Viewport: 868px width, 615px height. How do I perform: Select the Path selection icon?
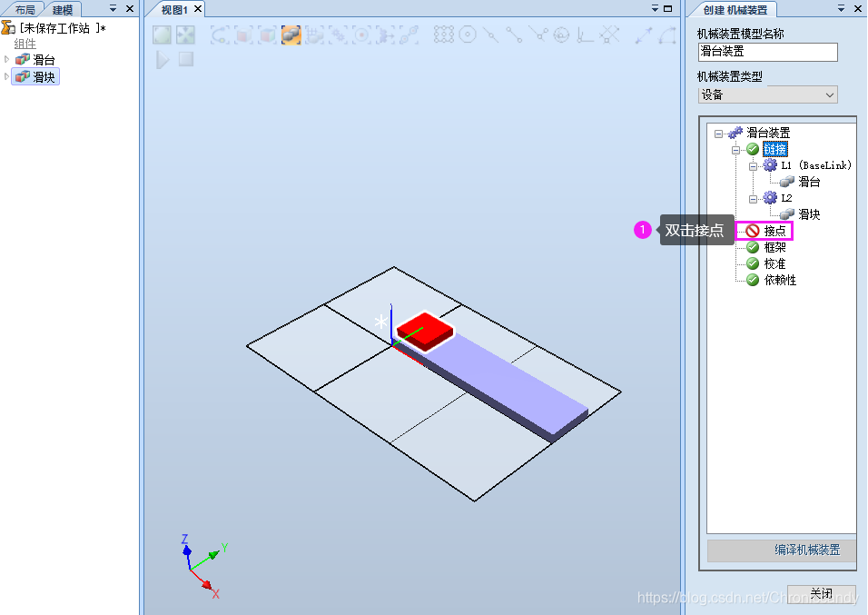click(x=409, y=35)
